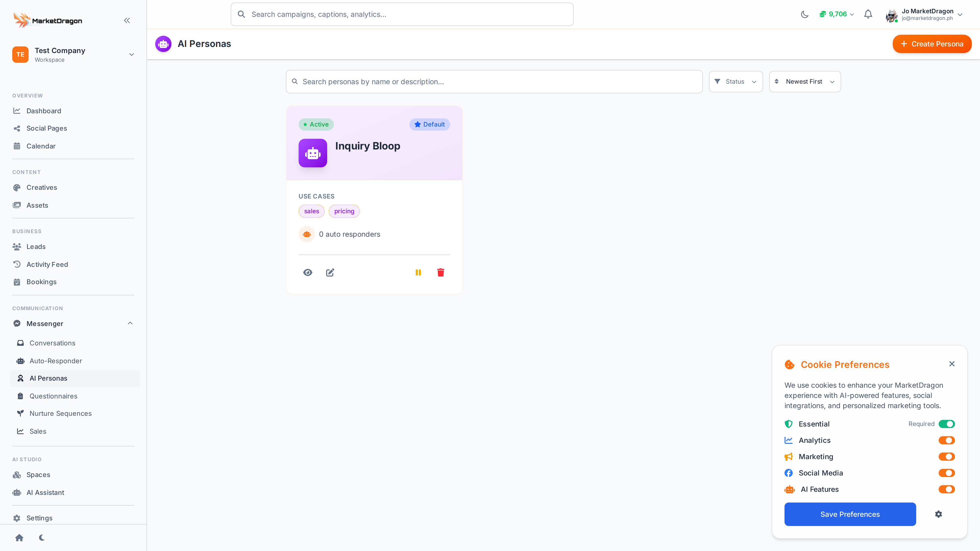Click the Create Persona button
Screen dimensions: 980x551
tap(932, 44)
